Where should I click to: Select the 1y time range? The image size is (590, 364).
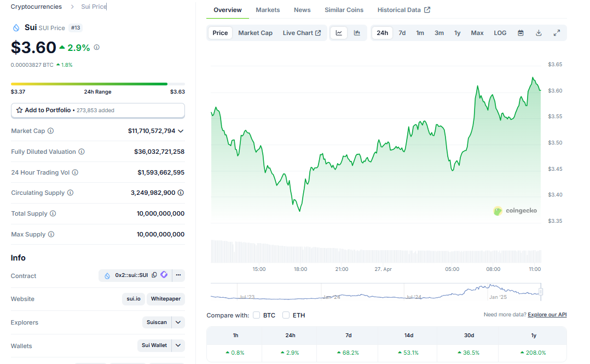[457, 33]
